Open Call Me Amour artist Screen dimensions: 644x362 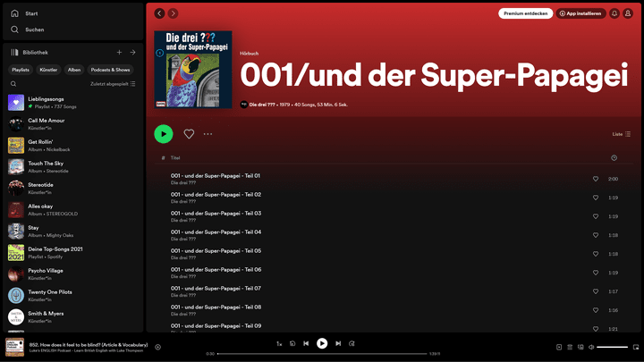point(73,124)
